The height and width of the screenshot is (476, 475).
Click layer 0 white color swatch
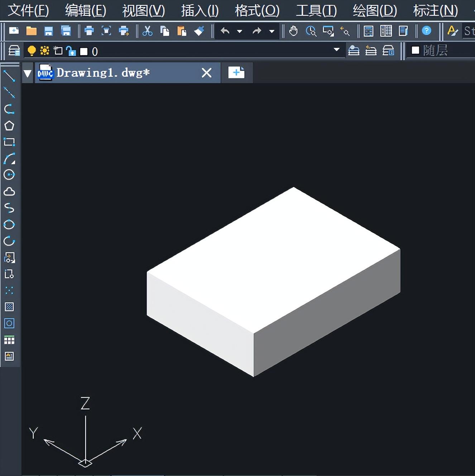pos(84,52)
